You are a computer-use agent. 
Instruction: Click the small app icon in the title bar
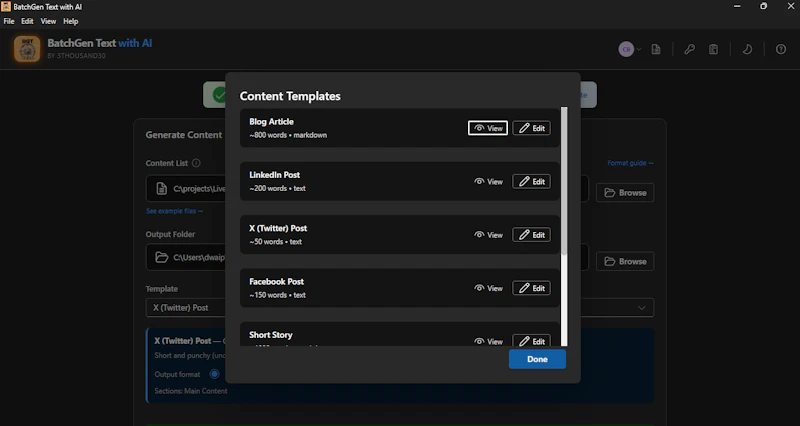(x=6, y=7)
